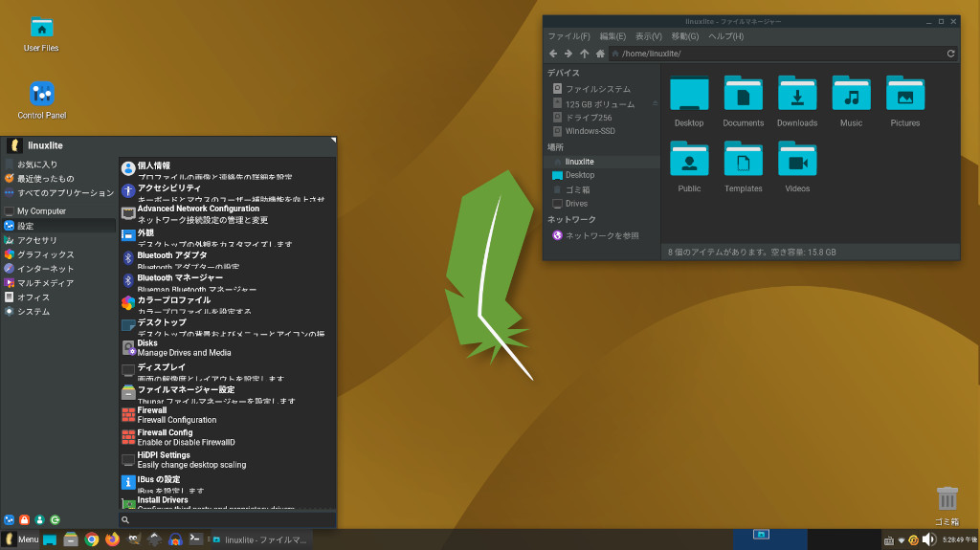Launch the file manager from taskbar drawer icon

click(x=71, y=539)
